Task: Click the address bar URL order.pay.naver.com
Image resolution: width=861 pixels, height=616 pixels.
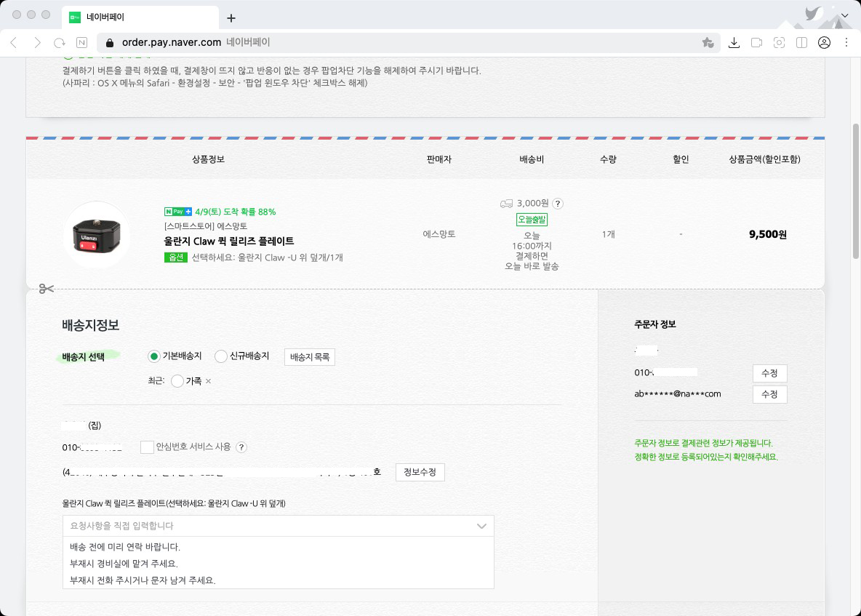Action: [172, 42]
